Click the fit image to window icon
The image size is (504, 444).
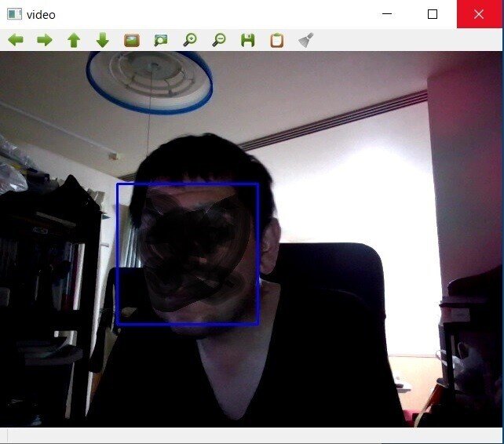pos(161,41)
